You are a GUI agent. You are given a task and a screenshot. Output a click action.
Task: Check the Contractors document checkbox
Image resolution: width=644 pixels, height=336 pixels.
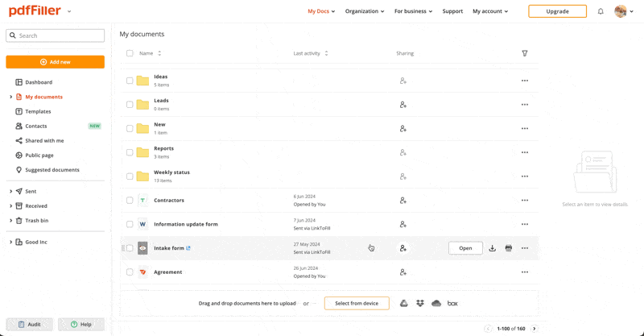[x=130, y=201]
